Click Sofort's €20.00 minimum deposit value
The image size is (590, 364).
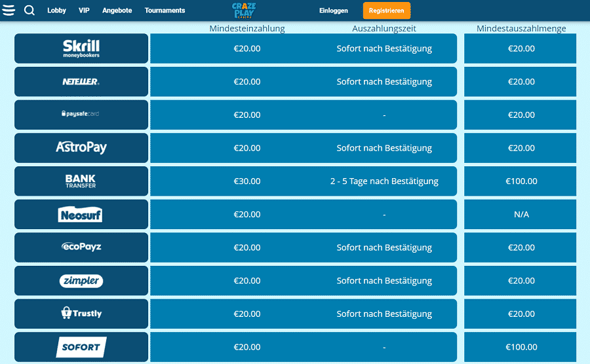[x=247, y=347]
